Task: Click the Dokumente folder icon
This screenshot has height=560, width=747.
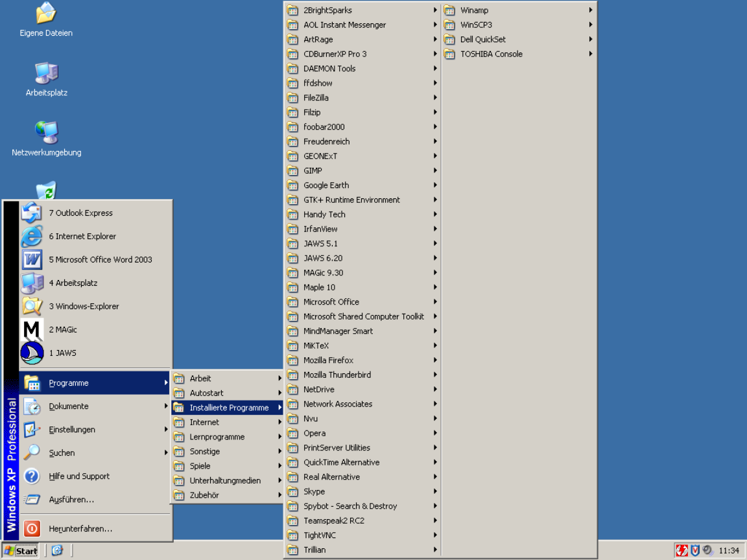Action: [x=32, y=406]
